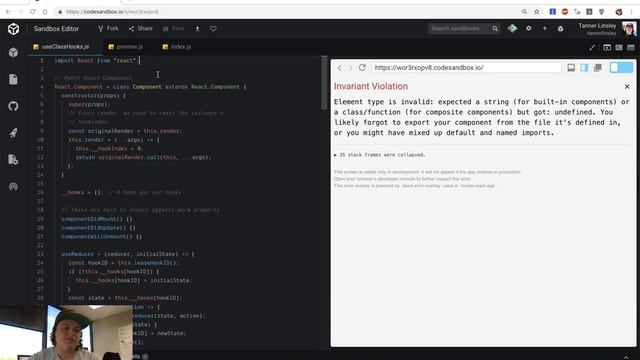Click the prettify code brush icon
Image resolution: width=640 pixels, height=360 pixels.
592,48
